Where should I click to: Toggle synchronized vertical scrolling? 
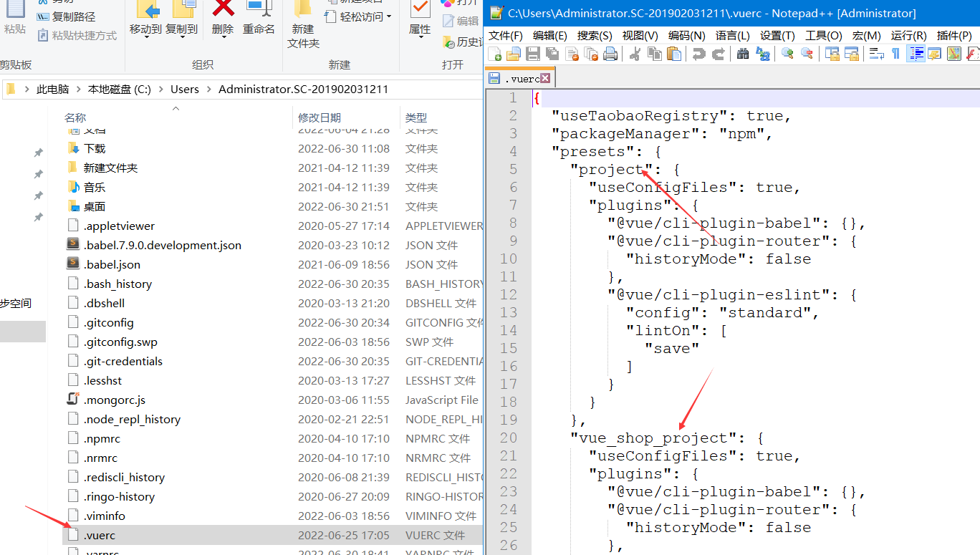[x=832, y=54]
